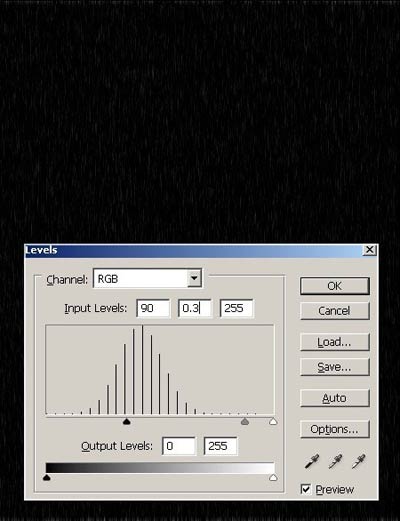Grab the white input highlight slider
The image size is (400, 521).
pos(273,422)
